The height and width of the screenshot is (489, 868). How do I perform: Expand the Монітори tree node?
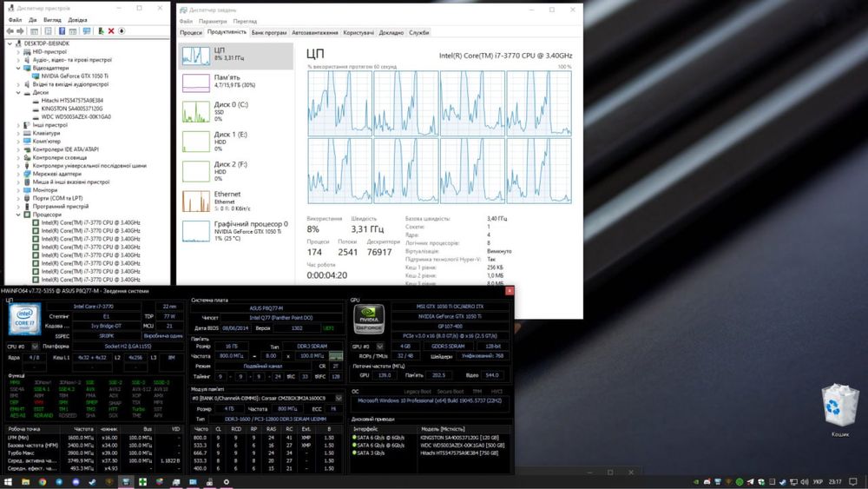18,190
